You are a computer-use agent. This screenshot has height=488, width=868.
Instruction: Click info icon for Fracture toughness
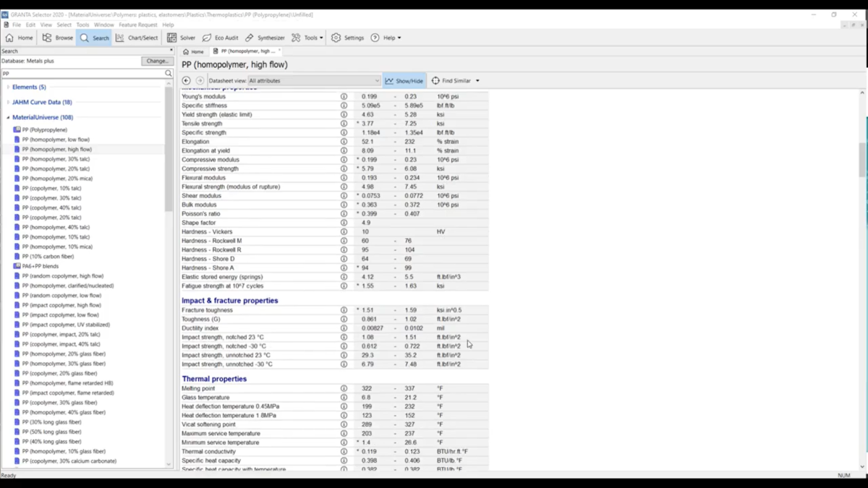(x=344, y=310)
